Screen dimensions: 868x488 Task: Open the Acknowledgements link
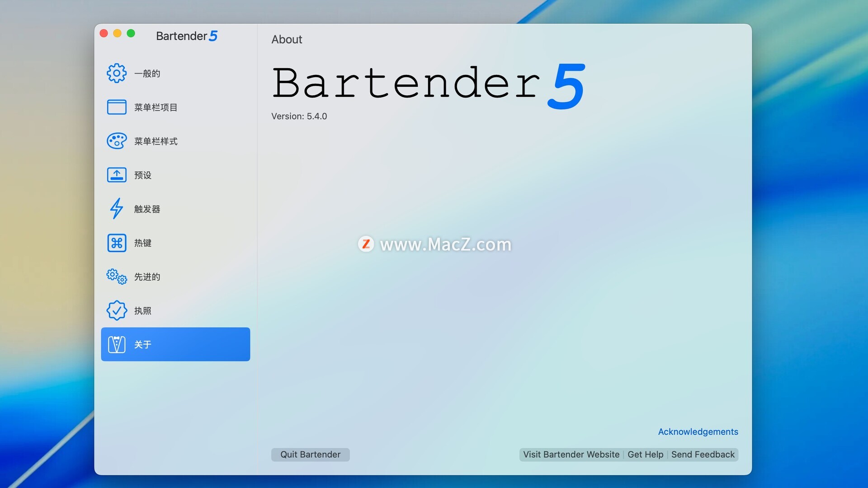click(x=698, y=432)
